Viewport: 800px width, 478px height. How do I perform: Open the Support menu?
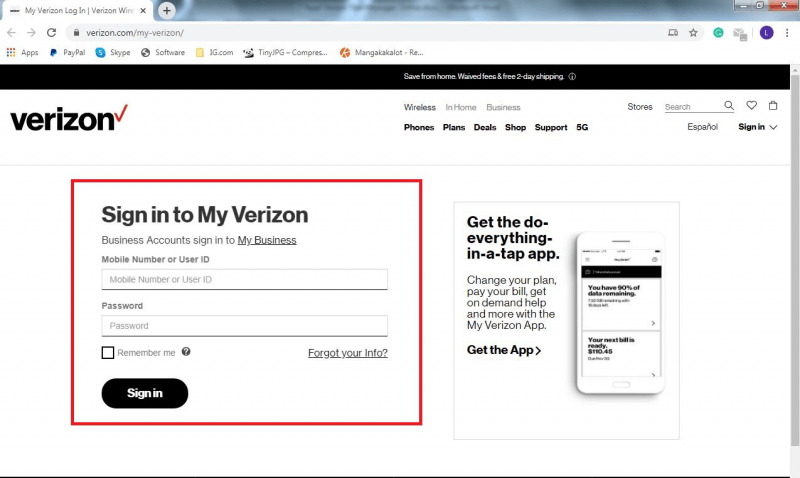(x=551, y=127)
